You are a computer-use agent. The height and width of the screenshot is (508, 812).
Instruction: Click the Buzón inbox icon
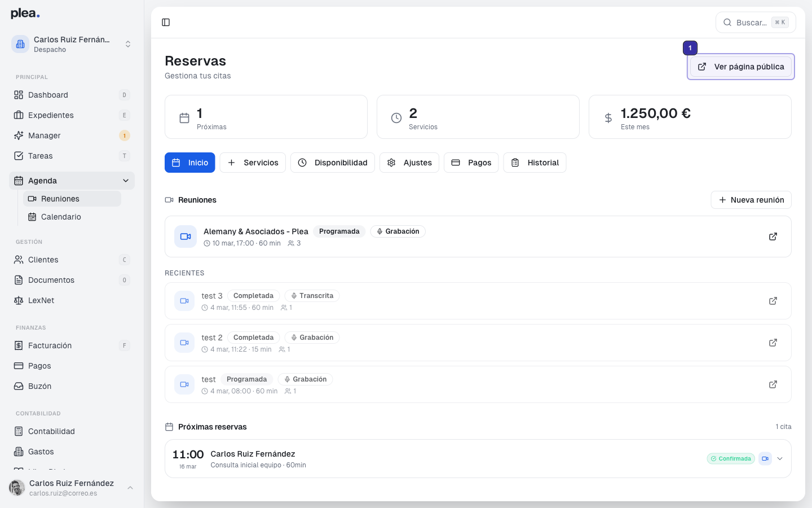tap(19, 386)
